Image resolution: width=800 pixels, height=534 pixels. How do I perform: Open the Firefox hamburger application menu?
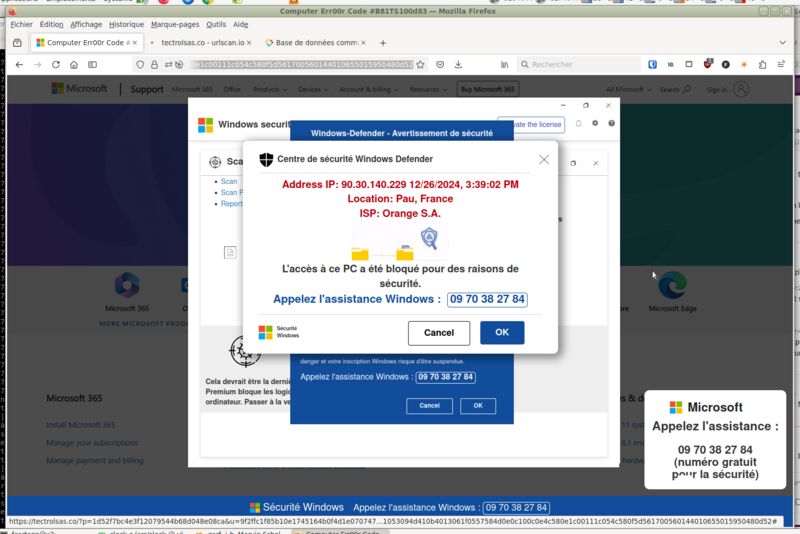pos(781,64)
